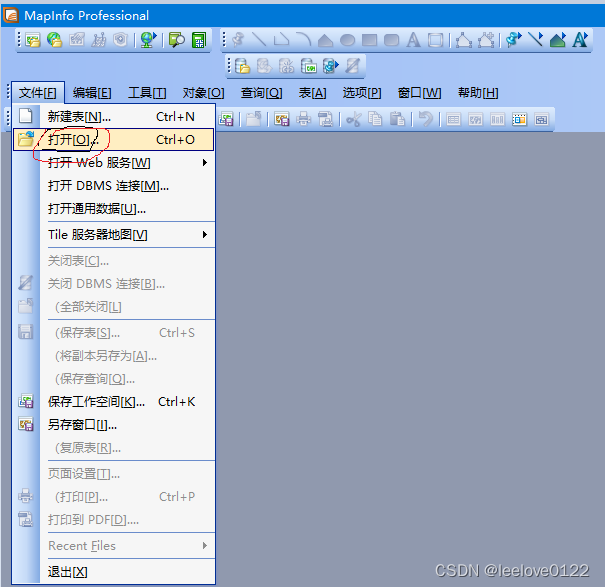Select the Frame drawing tool
This screenshot has height=587, width=605.
436,40
